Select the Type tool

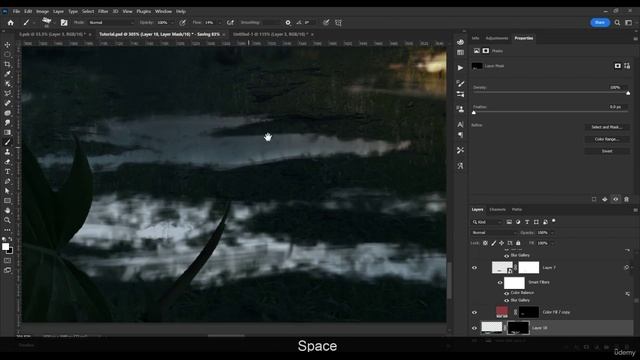click(x=7, y=171)
